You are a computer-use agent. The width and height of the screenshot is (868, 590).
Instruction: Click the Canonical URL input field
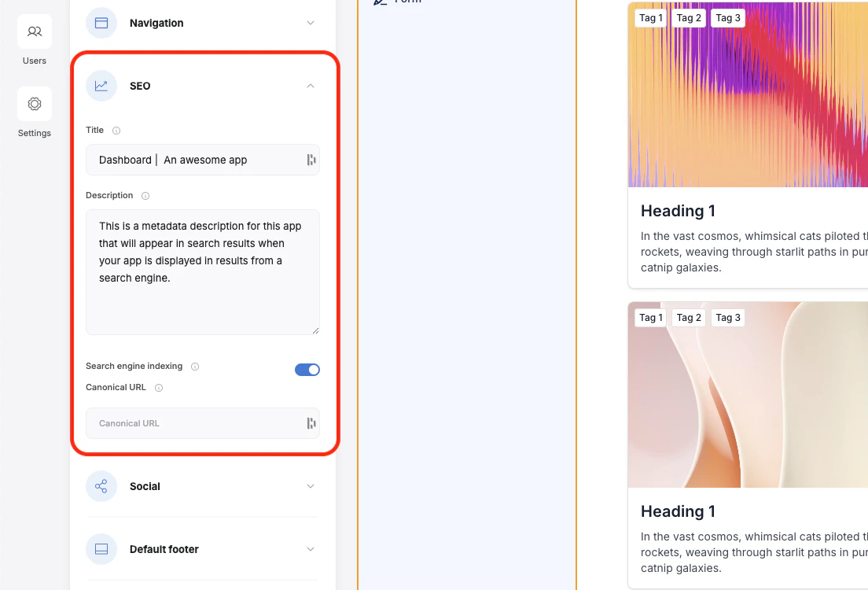point(203,423)
